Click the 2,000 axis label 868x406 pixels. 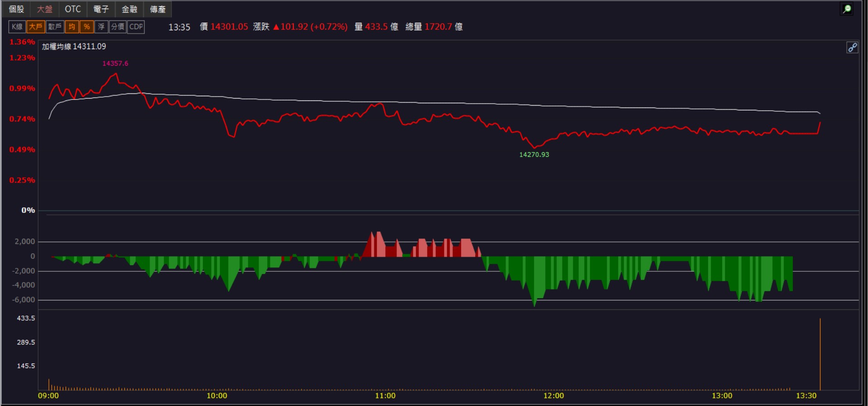(25, 241)
